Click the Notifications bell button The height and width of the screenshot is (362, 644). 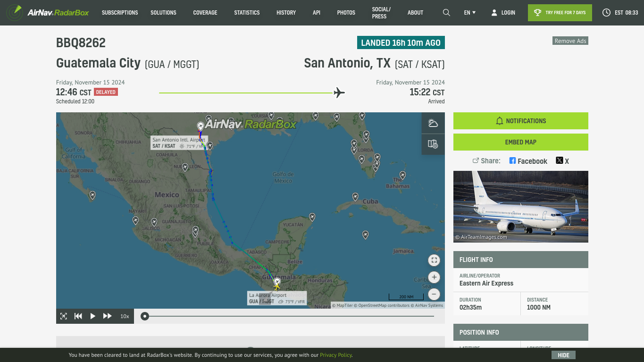point(521,121)
